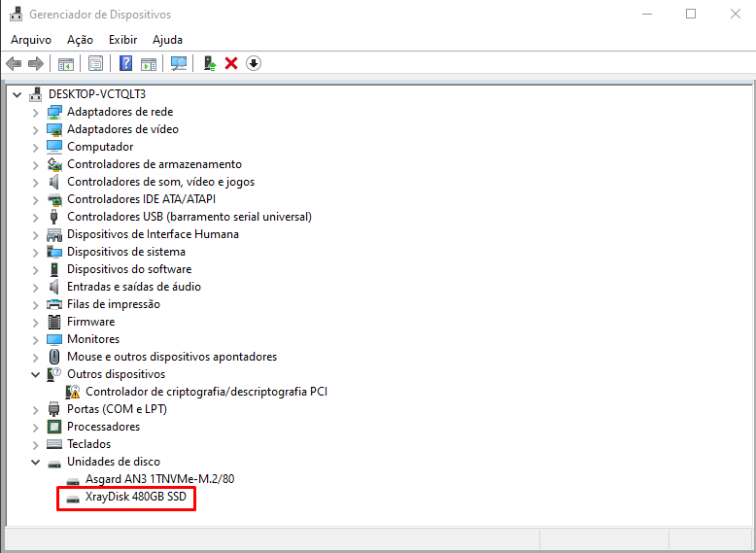Image resolution: width=756 pixels, height=553 pixels.
Task: Open the Arquivo menu
Action: point(31,40)
